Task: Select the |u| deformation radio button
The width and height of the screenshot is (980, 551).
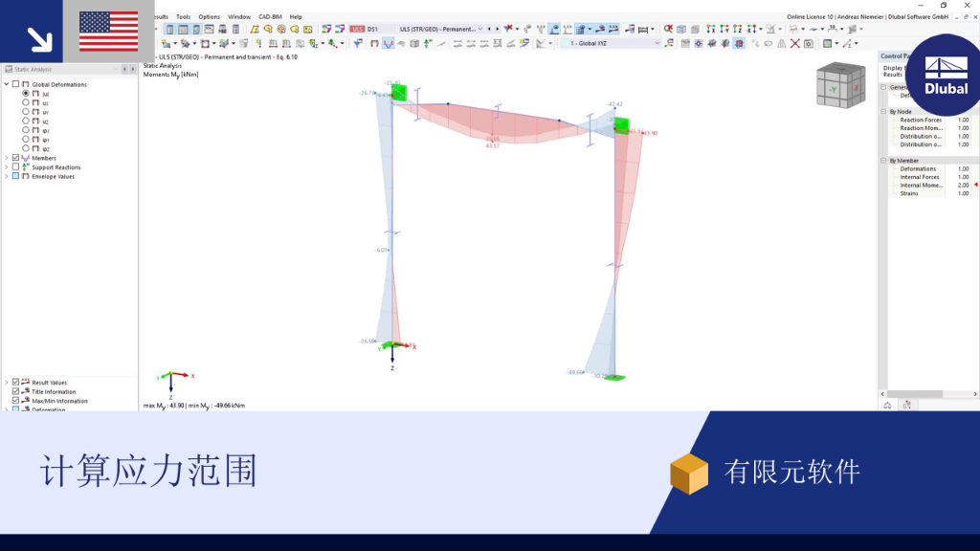Action: [x=26, y=93]
